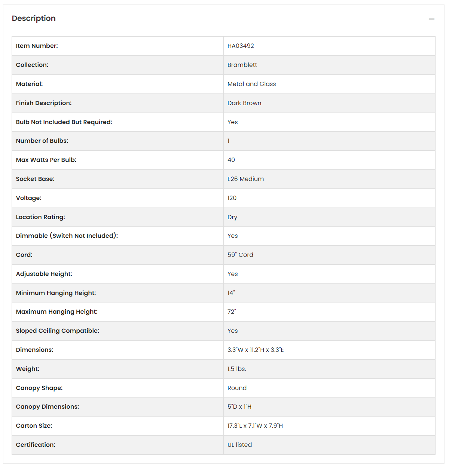Screen dimensions: 449x476
Task: Click the Weight 1.5 lbs. value
Action: click(x=237, y=369)
